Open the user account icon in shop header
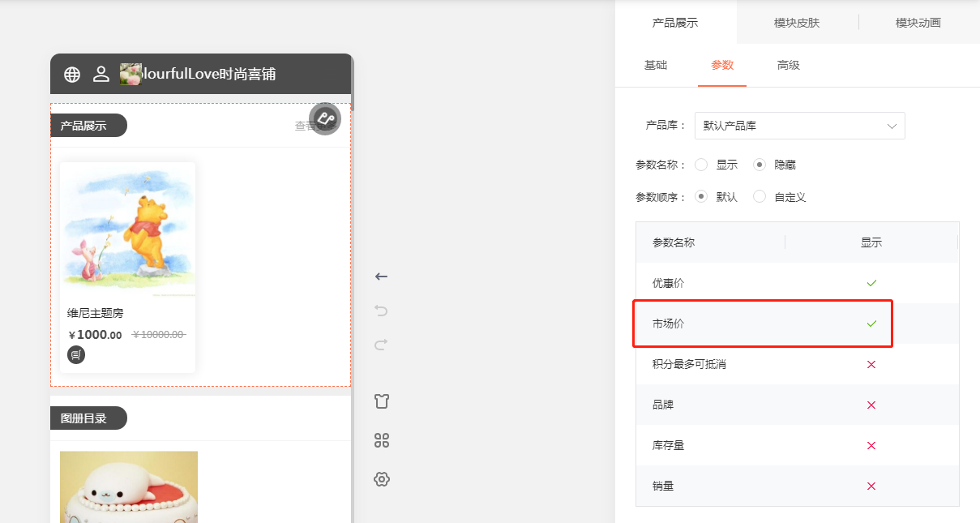 (x=101, y=75)
